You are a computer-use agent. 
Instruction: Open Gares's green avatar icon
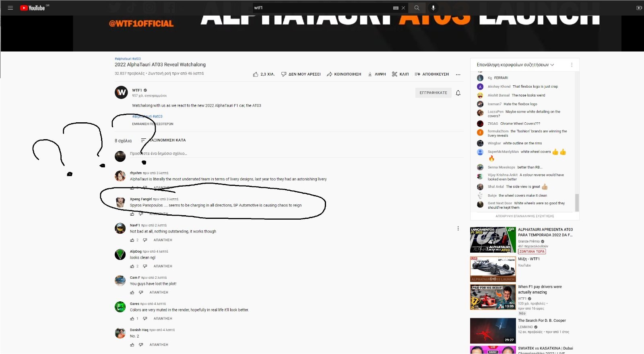[x=120, y=307]
